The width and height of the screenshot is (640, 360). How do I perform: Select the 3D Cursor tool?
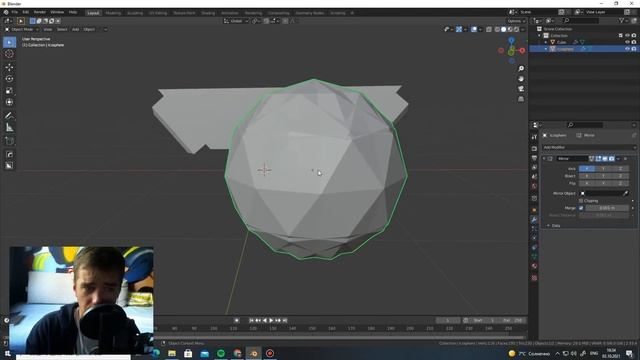pyautogui.click(x=9, y=54)
